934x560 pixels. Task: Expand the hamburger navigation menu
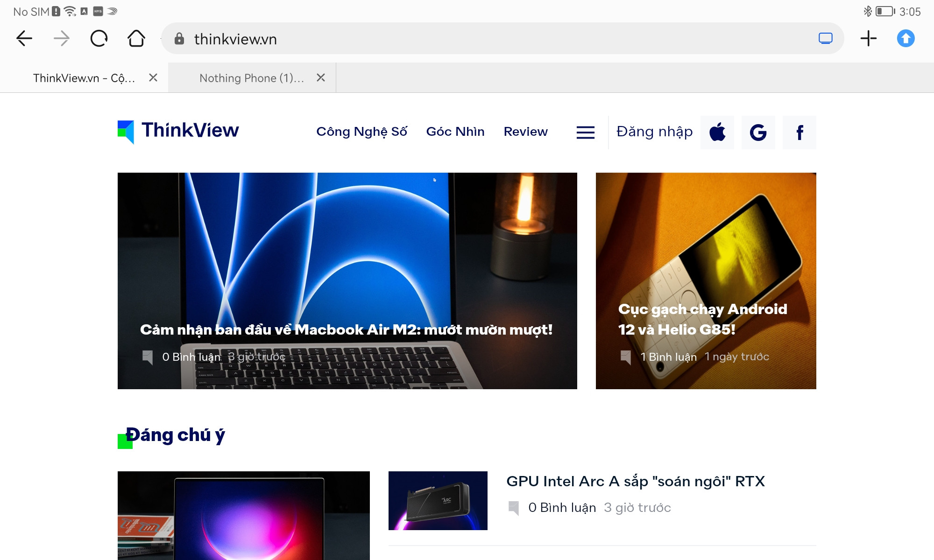pos(586,133)
